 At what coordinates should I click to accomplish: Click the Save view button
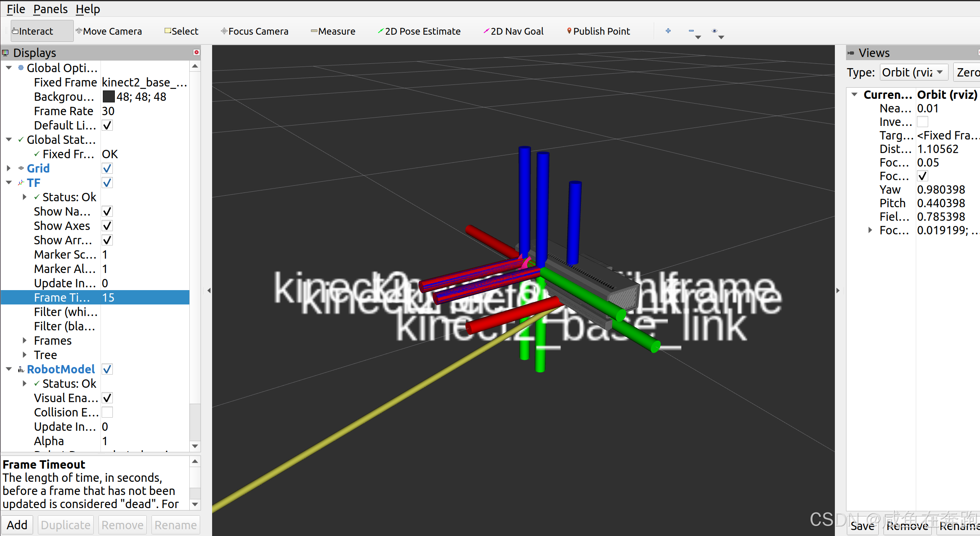click(862, 526)
